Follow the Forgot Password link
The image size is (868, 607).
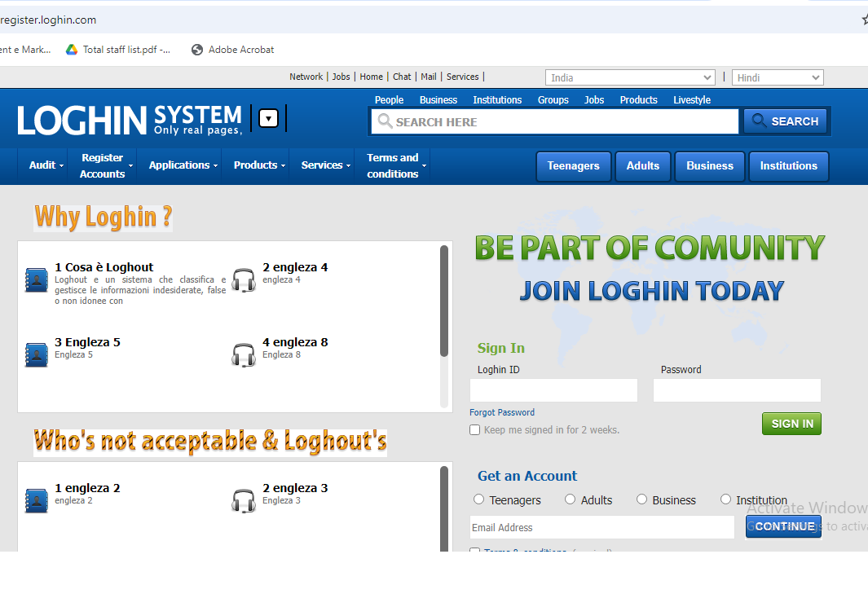pos(502,412)
